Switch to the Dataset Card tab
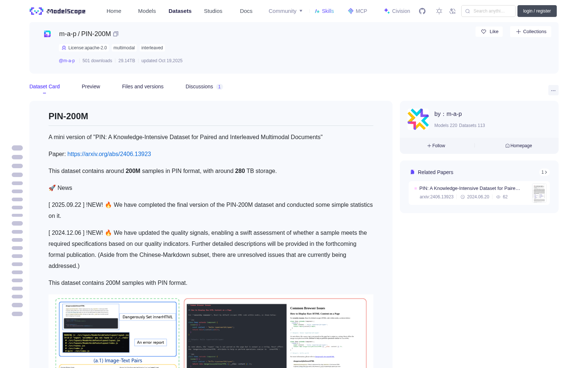Viewport: 588px width, 368px height. 44,86
